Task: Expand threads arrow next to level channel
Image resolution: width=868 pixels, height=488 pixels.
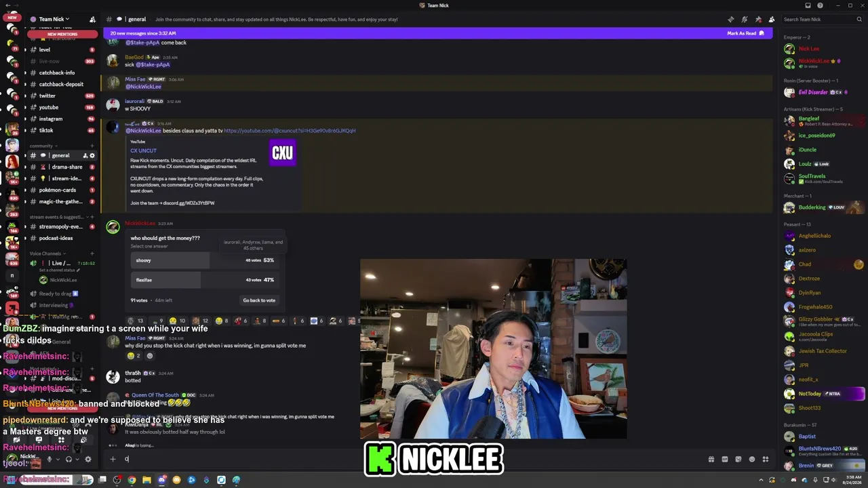Action: (25, 49)
